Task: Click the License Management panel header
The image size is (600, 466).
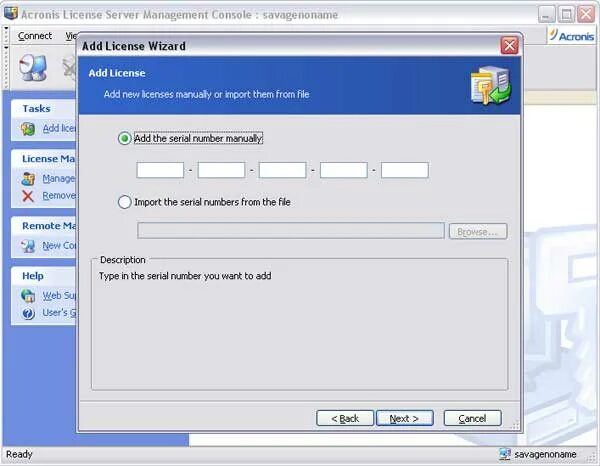Action: 44,159
